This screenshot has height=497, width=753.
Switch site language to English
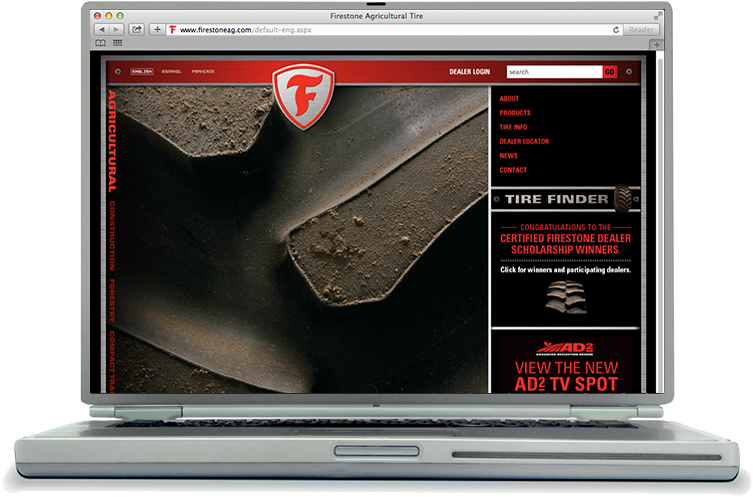(142, 72)
